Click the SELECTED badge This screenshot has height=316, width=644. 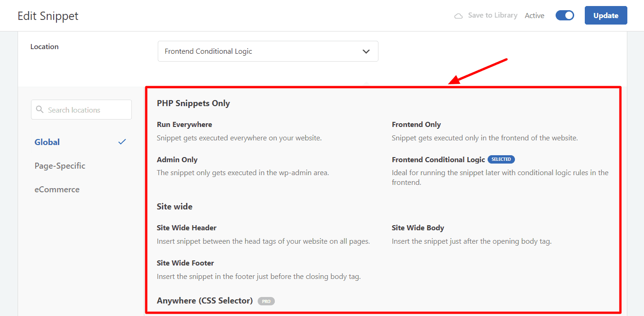pos(501,159)
